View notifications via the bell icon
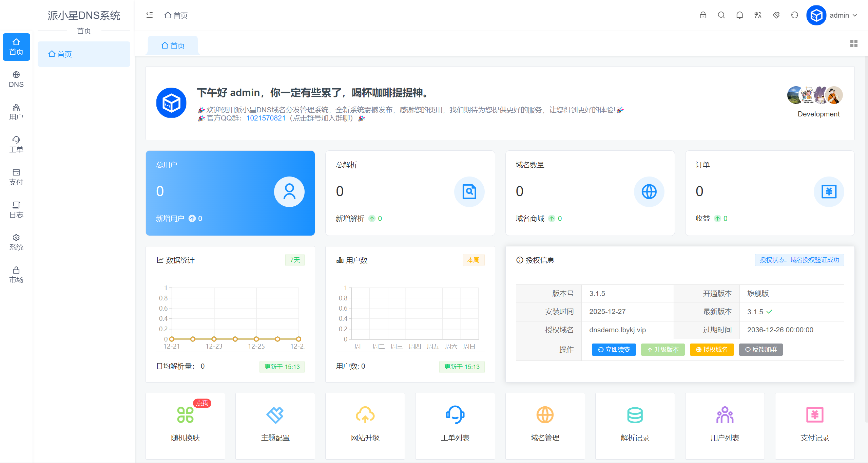The width and height of the screenshot is (868, 463). [739, 15]
